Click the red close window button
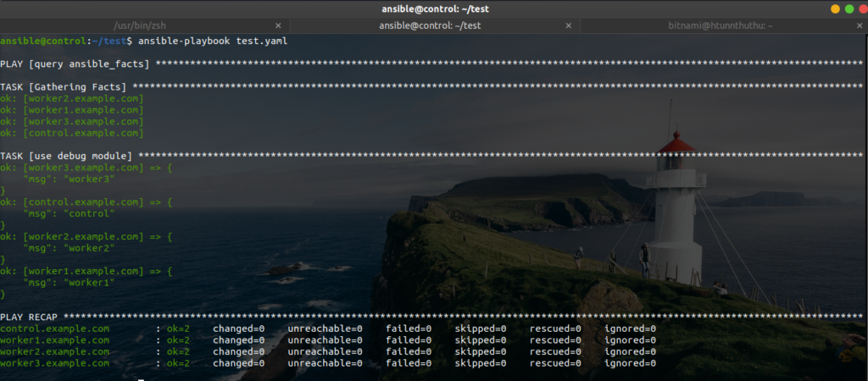Image resolution: width=868 pixels, height=381 pixels. pyautogui.click(x=862, y=8)
